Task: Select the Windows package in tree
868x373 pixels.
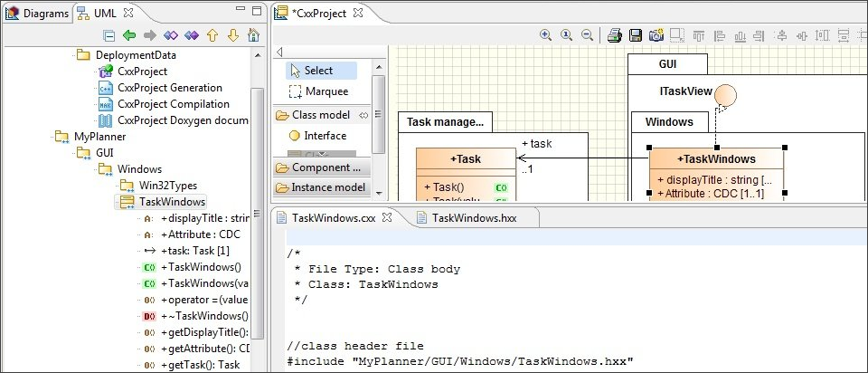Action: pyautogui.click(x=130, y=169)
